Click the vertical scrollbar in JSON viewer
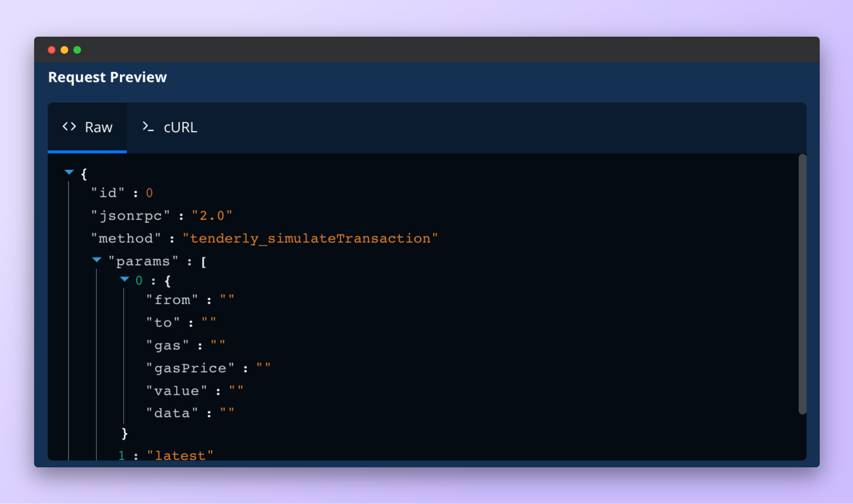 pos(802,284)
